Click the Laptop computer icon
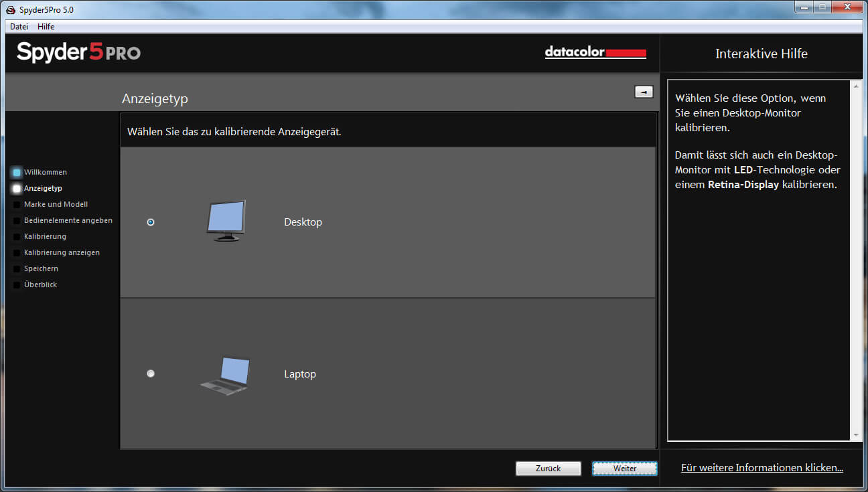The width and height of the screenshot is (868, 492). click(226, 375)
